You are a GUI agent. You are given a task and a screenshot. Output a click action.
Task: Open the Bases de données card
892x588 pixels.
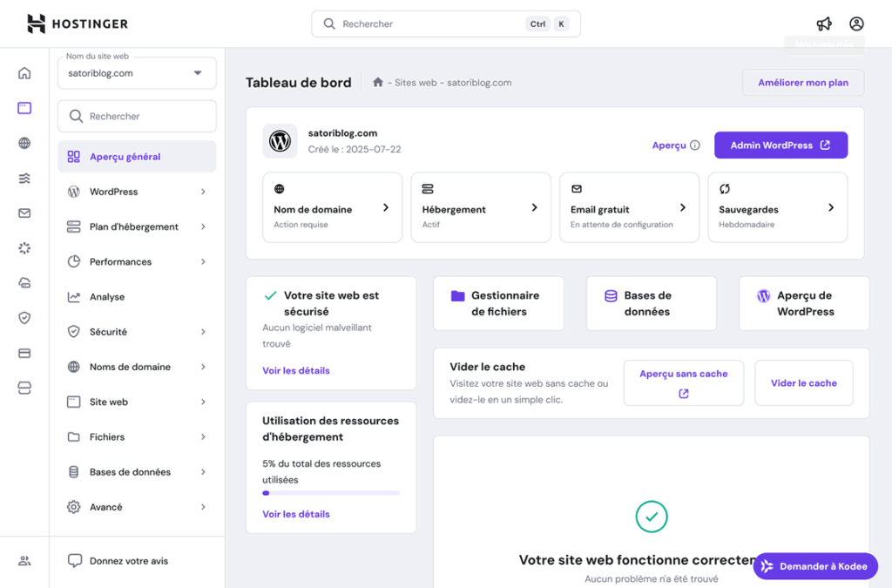pyautogui.click(x=652, y=303)
